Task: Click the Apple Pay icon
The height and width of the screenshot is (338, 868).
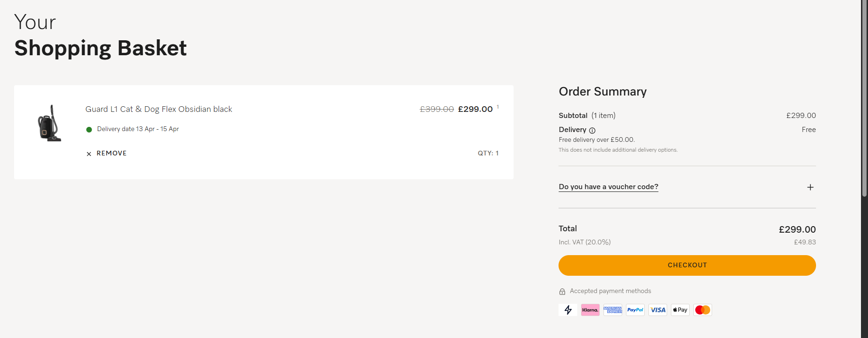Action: point(680,310)
